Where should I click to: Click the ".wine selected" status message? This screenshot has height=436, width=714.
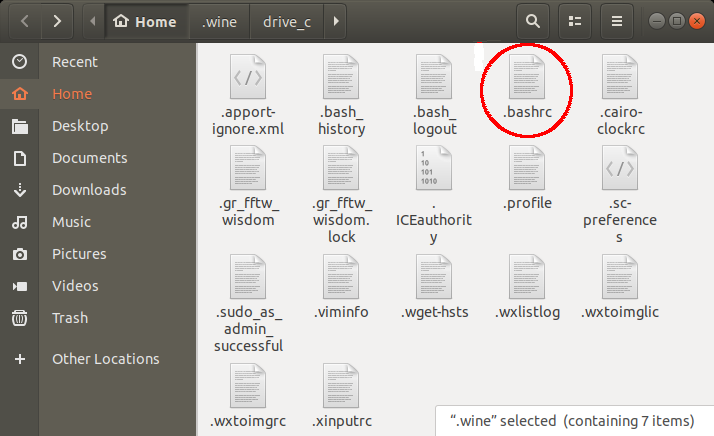click(x=572, y=421)
